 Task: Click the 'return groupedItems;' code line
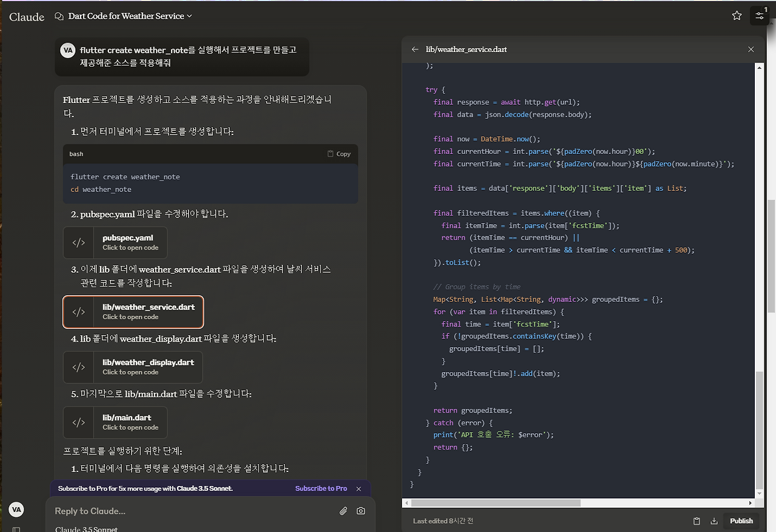point(473,410)
